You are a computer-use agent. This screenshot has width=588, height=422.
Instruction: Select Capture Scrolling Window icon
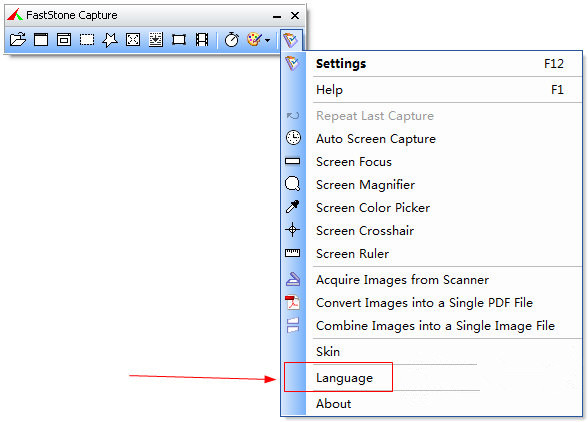[x=156, y=39]
